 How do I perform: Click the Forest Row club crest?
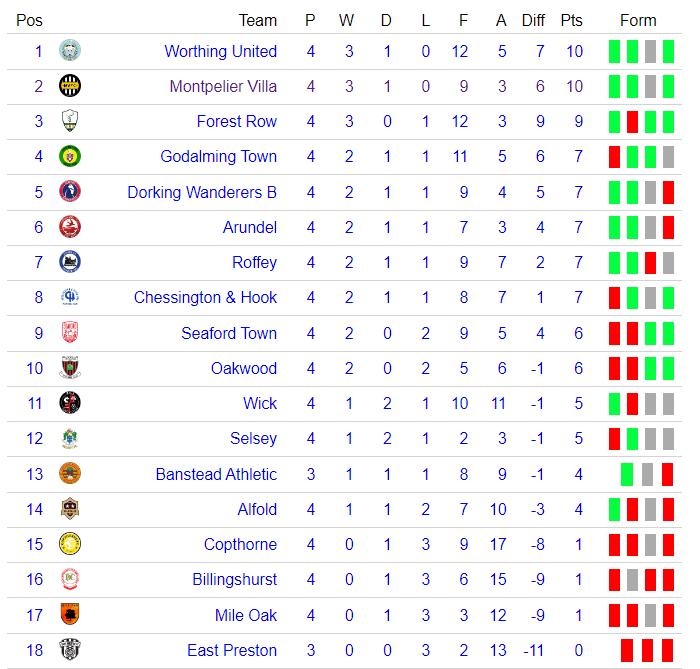coord(70,121)
